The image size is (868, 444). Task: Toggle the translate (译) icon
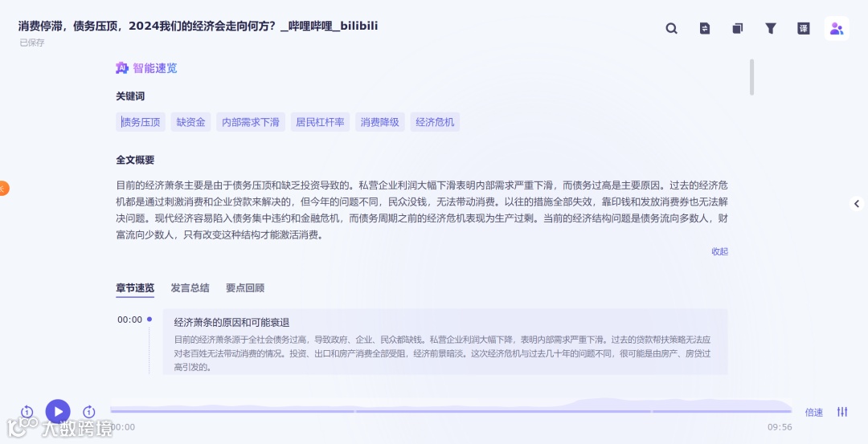coord(803,28)
